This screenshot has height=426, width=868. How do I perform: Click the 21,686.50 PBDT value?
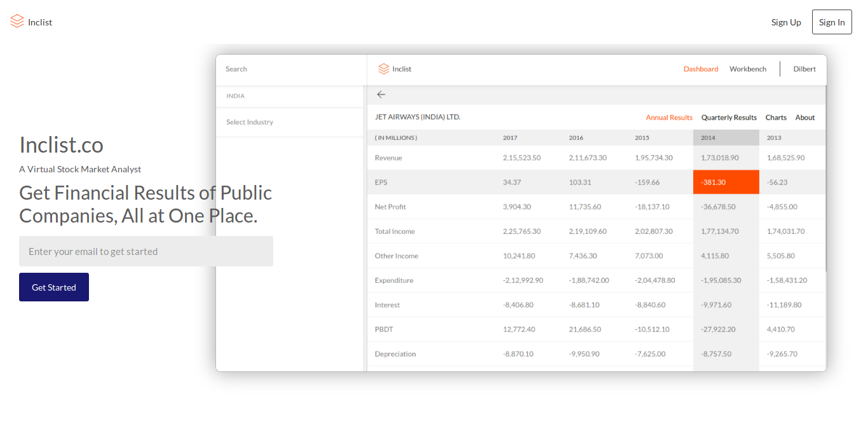[x=585, y=329]
